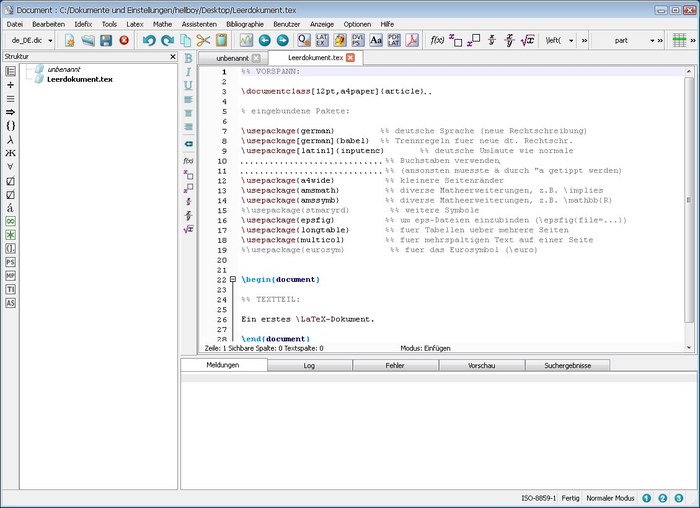This screenshot has width=700, height=508.
Task: Open the Datei menu
Action: 15,24
